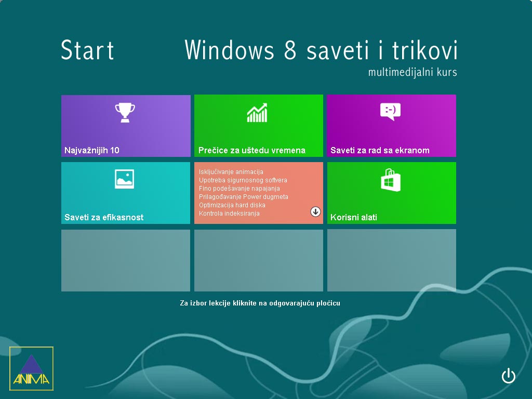Click the Windows Store bag icon
The image size is (532, 399).
point(391,181)
